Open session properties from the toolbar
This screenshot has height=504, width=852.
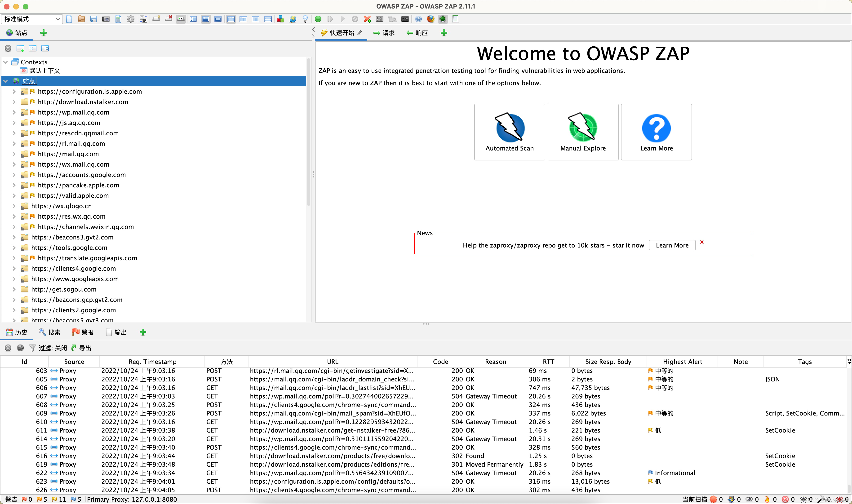tap(118, 19)
